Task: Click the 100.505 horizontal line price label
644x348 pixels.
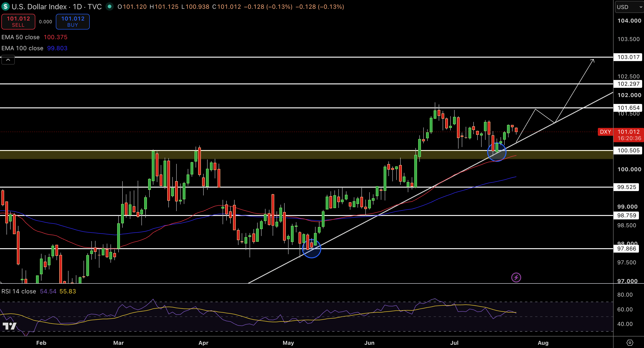Action: pyautogui.click(x=628, y=150)
